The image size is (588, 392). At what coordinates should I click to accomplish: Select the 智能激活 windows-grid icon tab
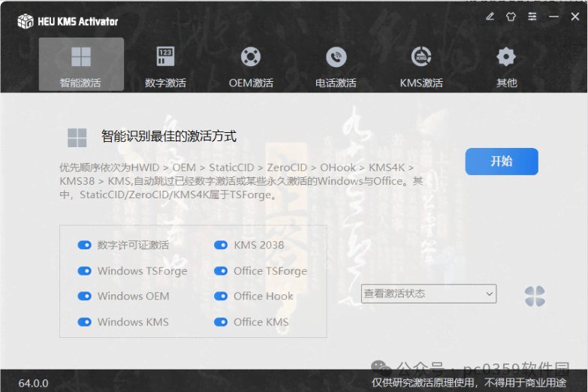(81, 64)
